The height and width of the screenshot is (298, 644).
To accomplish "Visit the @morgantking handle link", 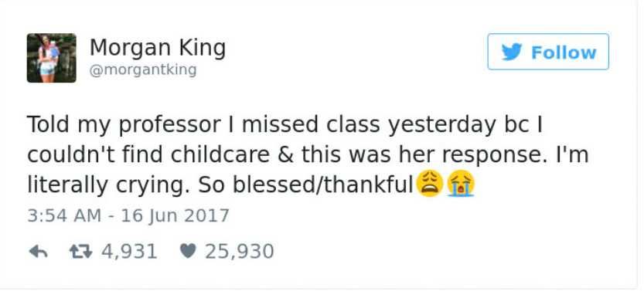I will pyautogui.click(x=143, y=69).
